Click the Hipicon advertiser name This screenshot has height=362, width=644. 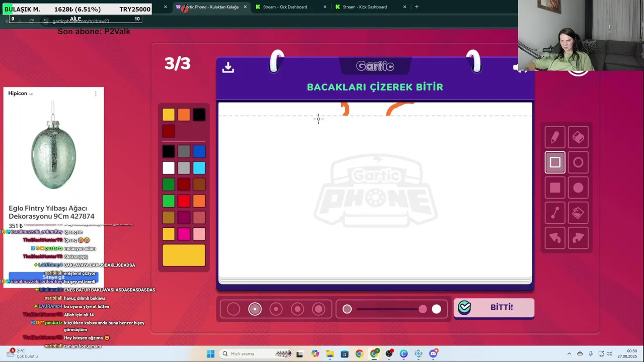18,94
